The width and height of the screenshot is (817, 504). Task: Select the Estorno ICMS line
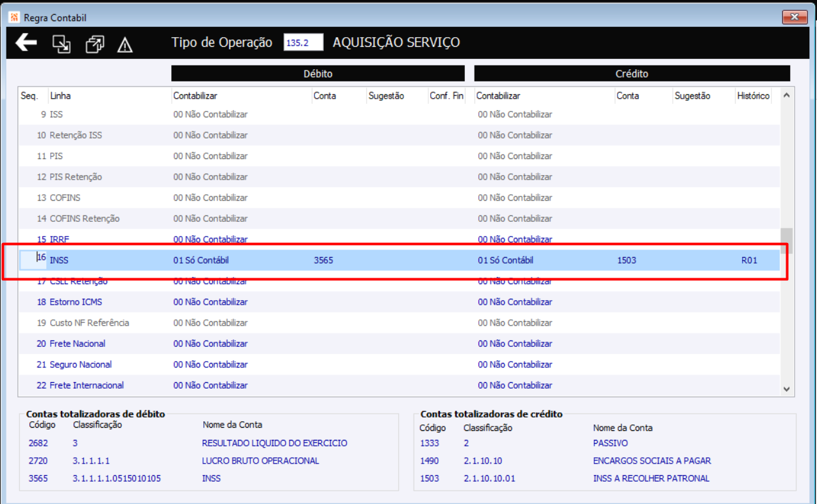coord(400,302)
